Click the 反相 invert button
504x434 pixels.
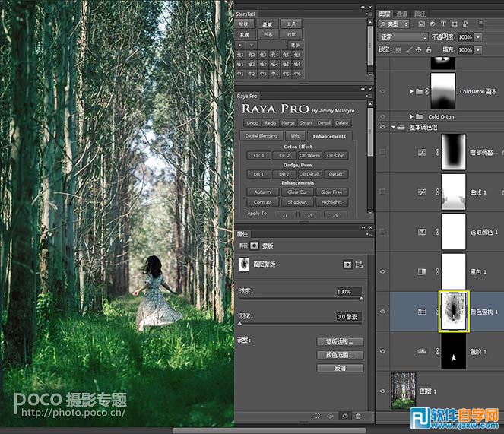tap(340, 368)
